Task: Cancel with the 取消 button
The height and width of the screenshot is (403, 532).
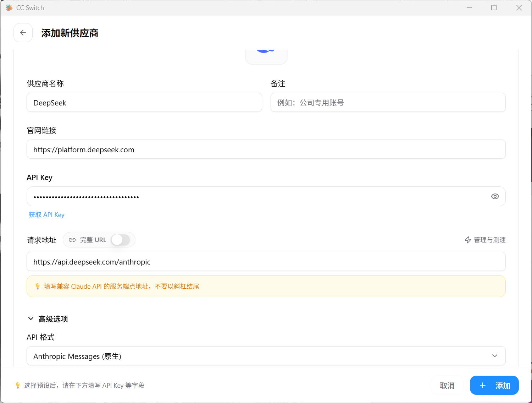Action: [447, 386]
